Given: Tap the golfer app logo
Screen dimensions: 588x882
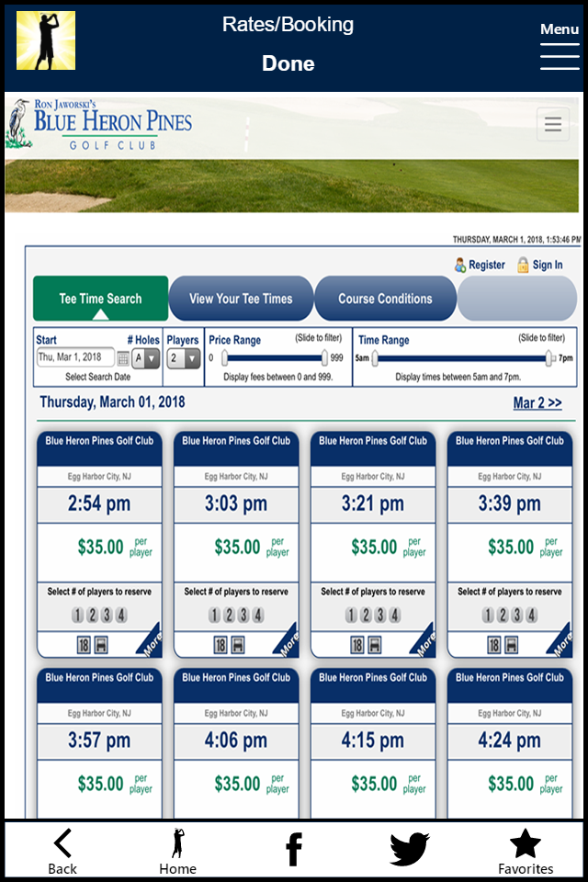Looking at the screenshot, I should point(46,40).
